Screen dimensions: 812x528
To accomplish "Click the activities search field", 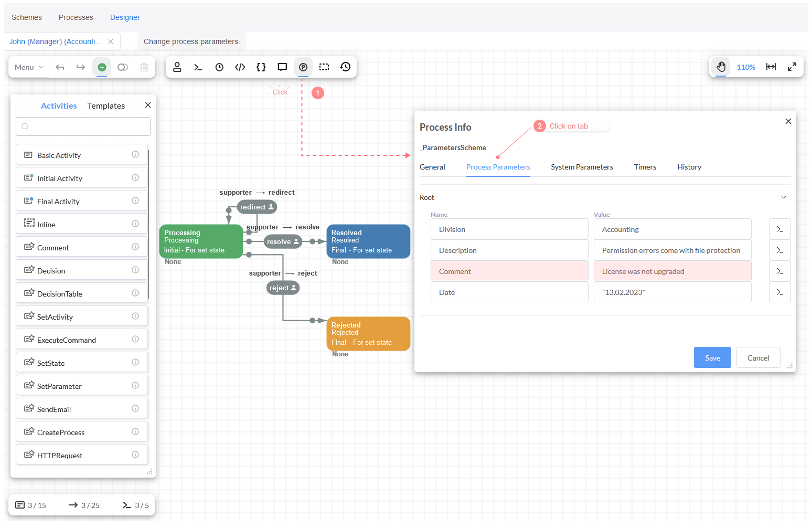I will point(83,126).
